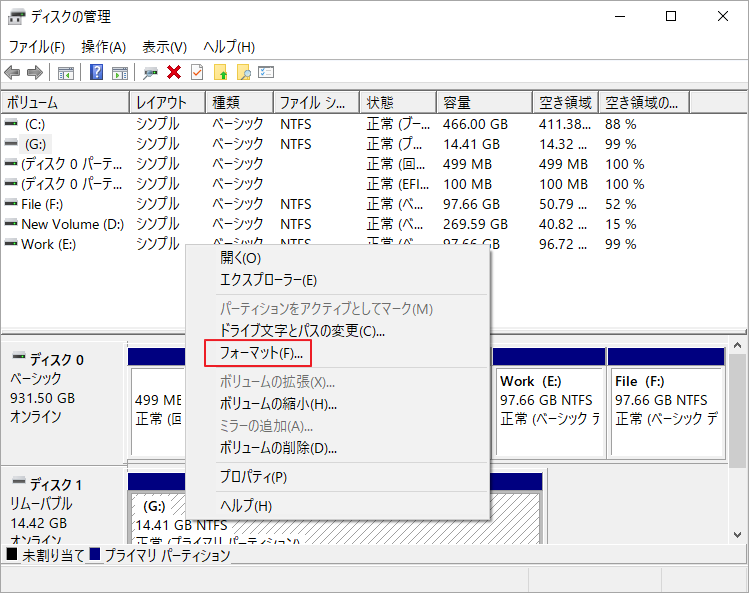Click the drive icon of New Volume (D:)
The height and width of the screenshot is (593, 749).
[11, 224]
